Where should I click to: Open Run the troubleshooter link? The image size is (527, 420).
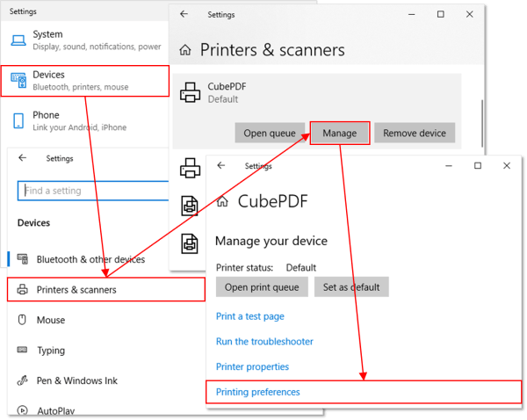pyautogui.click(x=264, y=342)
